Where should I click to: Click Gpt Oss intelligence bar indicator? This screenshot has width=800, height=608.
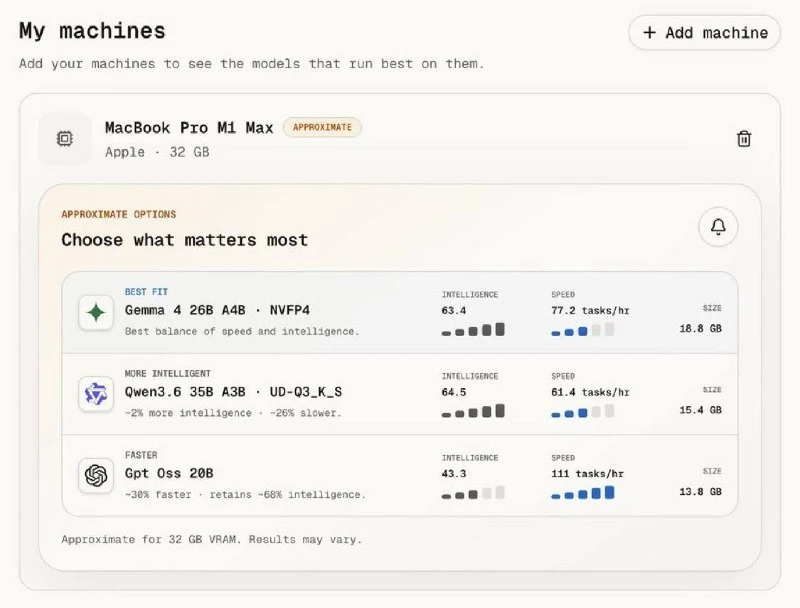473,493
